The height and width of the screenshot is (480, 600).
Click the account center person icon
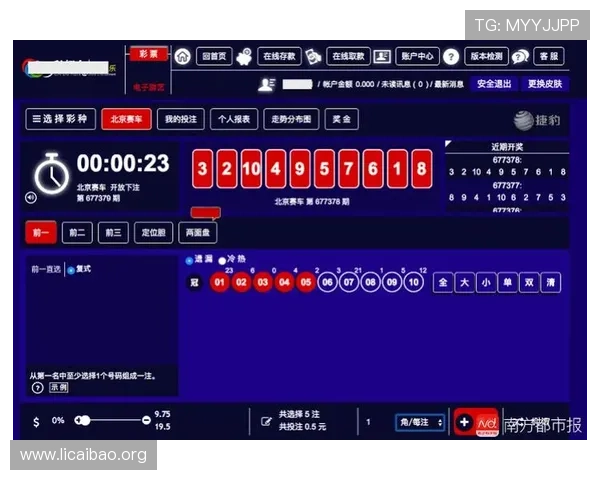click(384, 57)
